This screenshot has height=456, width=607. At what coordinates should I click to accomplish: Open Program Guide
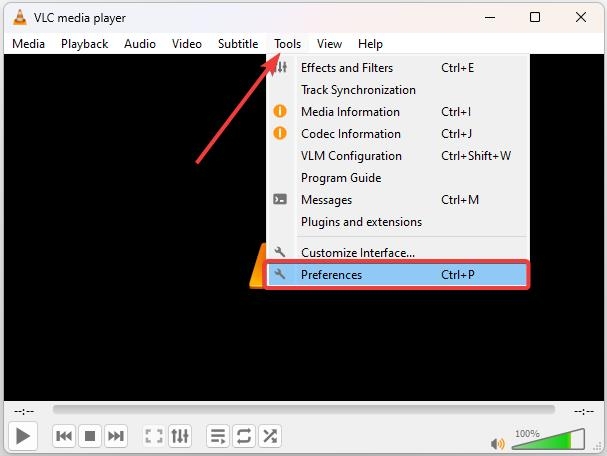click(x=398, y=178)
